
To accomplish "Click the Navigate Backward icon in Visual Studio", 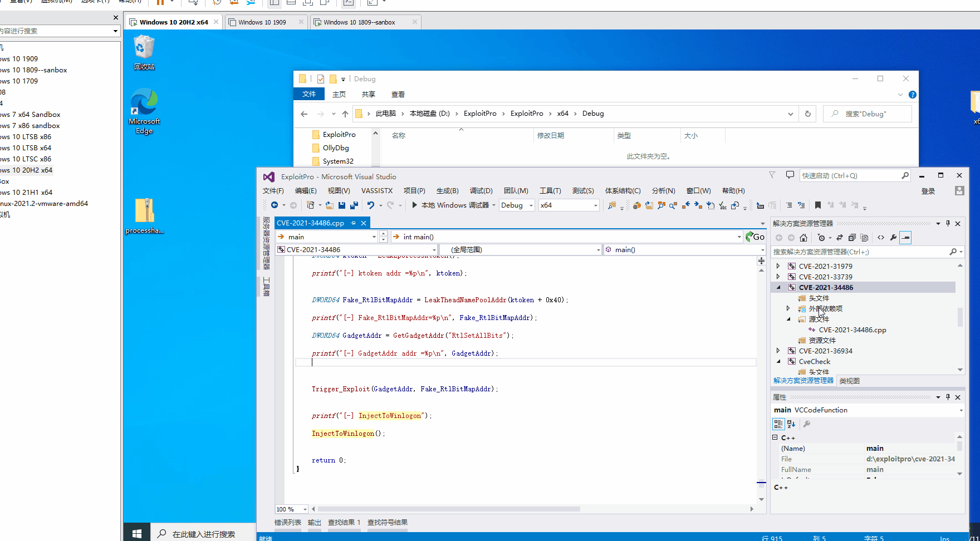I will tap(275, 205).
